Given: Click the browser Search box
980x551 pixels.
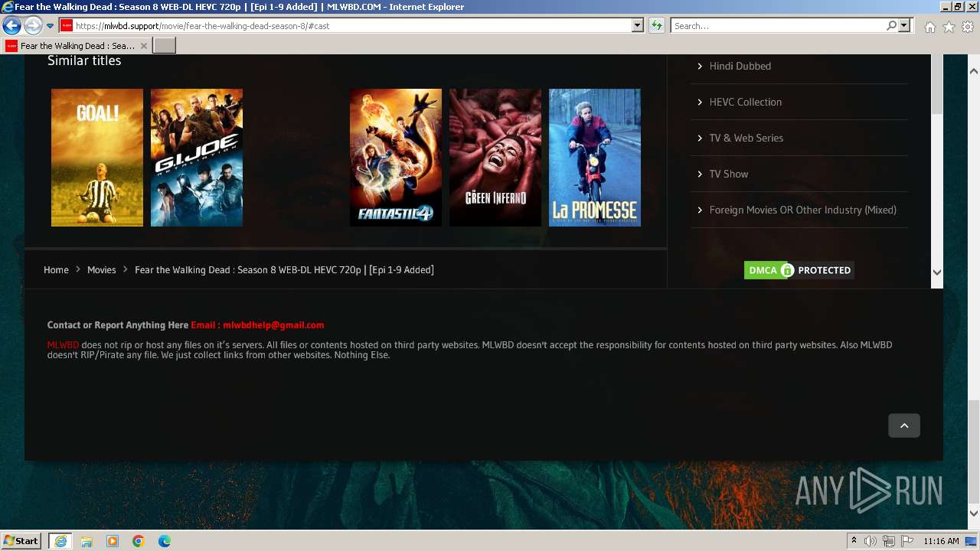Looking at the screenshot, I should [x=779, y=26].
